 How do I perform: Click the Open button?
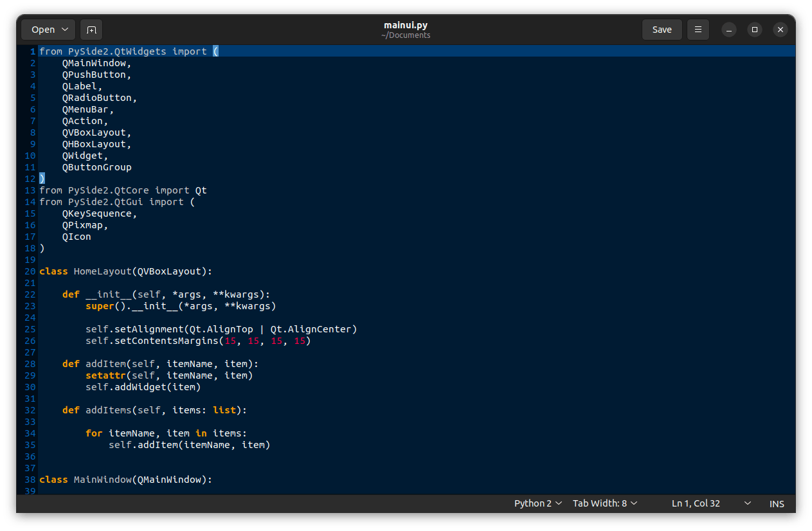point(48,30)
